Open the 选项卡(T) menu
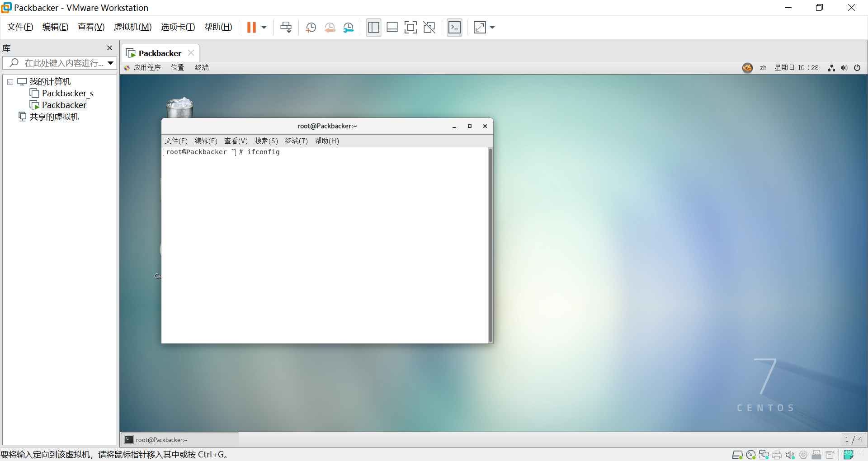868x461 pixels. [178, 27]
